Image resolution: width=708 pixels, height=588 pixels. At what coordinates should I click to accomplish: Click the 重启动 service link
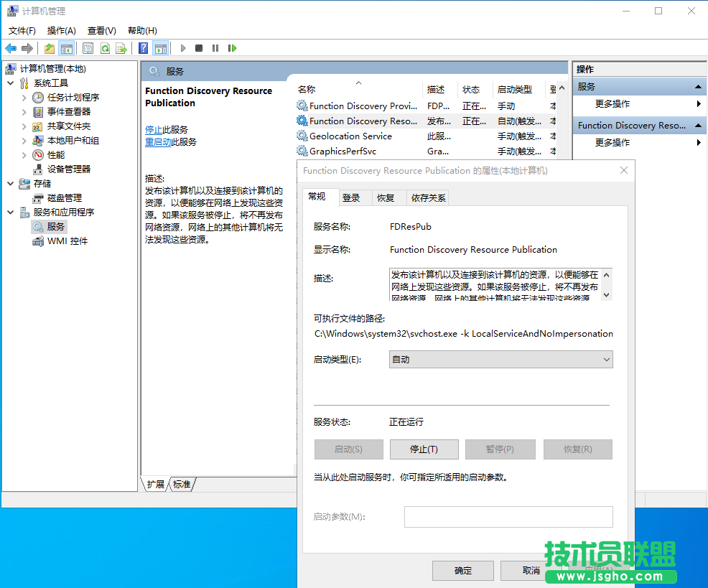(x=158, y=142)
